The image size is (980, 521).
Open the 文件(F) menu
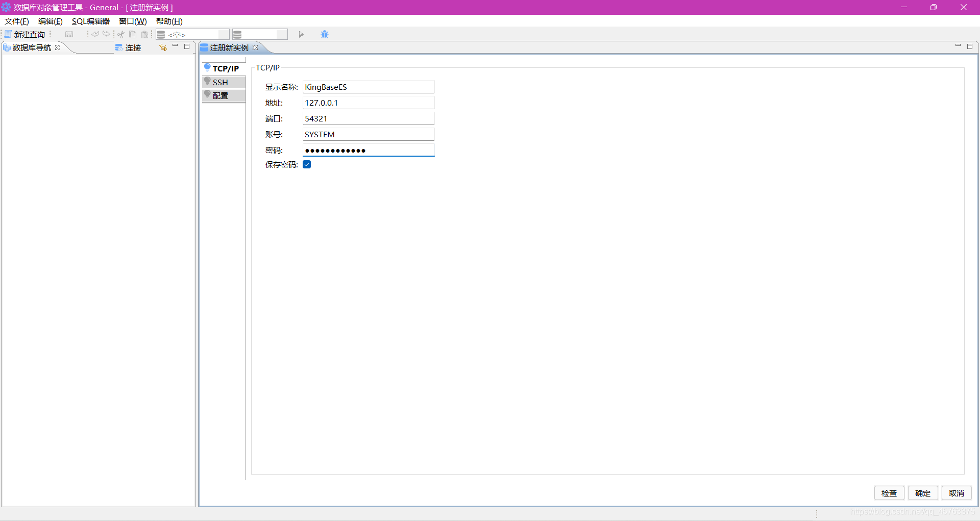click(x=17, y=21)
